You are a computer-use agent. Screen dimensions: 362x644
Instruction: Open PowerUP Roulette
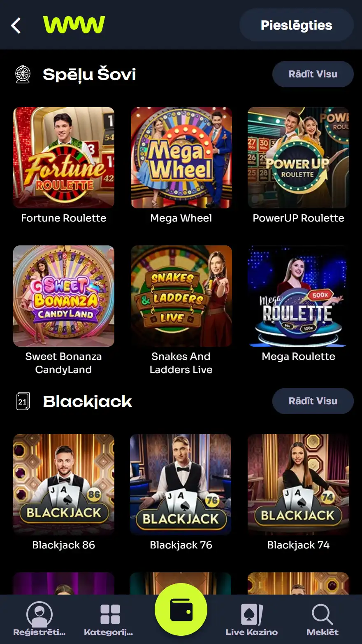pos(298,158)
